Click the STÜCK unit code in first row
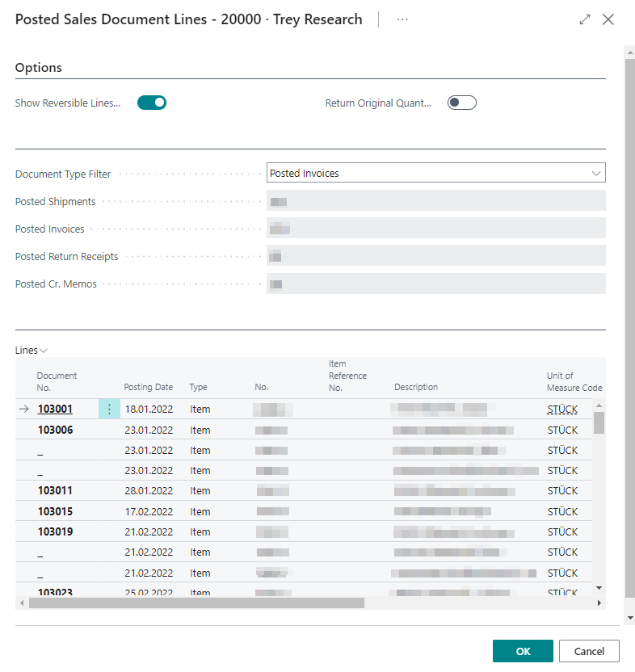The image size is (635, 672). pyautogui.click(x=562, y=409)
